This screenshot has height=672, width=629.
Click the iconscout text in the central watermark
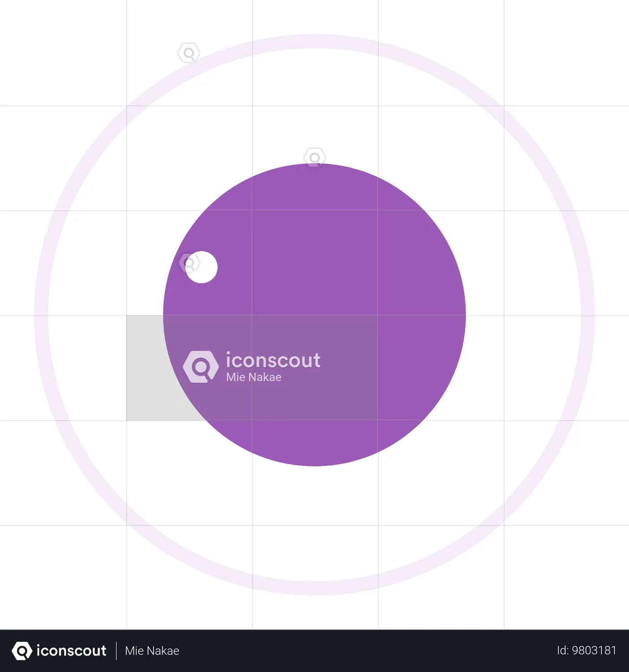(274, 360)
